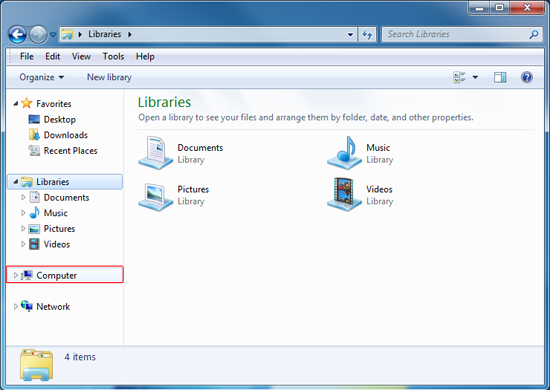The height and width of the screenshot is (390, 550).
Task: Collapse the Libraries tree node
Action: point(15,182)
